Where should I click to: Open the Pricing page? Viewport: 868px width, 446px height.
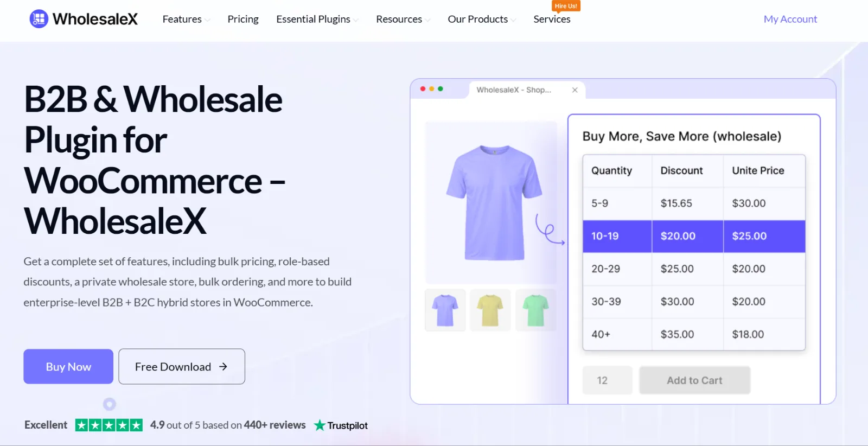click(x=243, y=19)
